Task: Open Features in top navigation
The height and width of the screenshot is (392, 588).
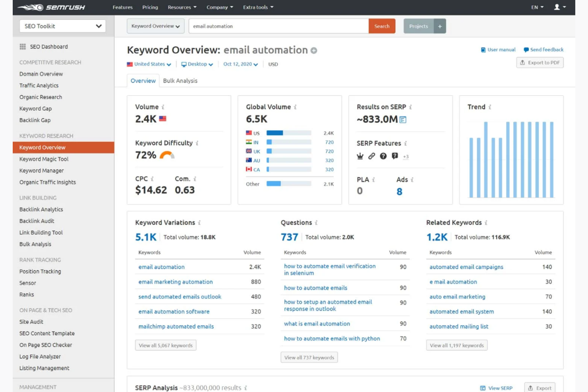Action: pyautogui.click(x=122, y=7)
